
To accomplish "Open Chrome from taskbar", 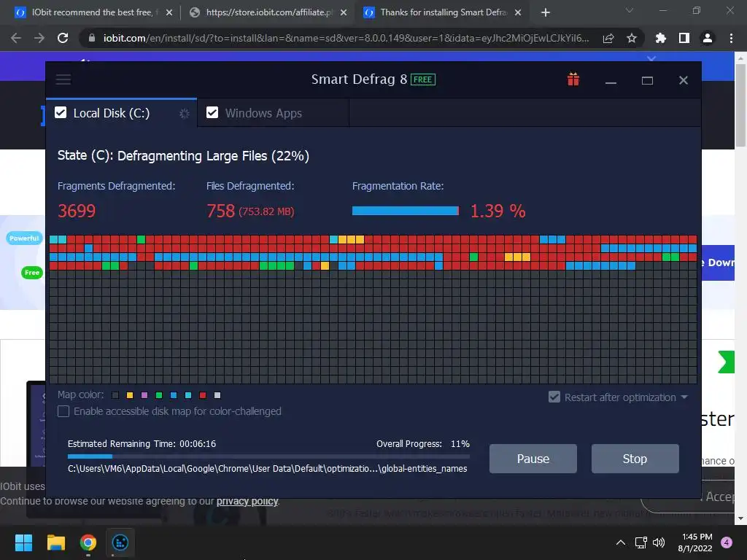I will click(x=88, y=542).
